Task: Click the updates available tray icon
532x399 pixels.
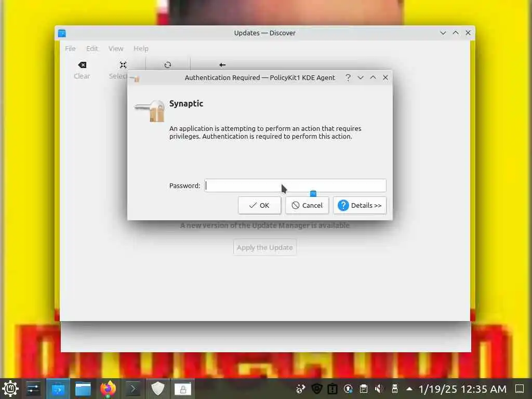Action: [x=348, y=389]
